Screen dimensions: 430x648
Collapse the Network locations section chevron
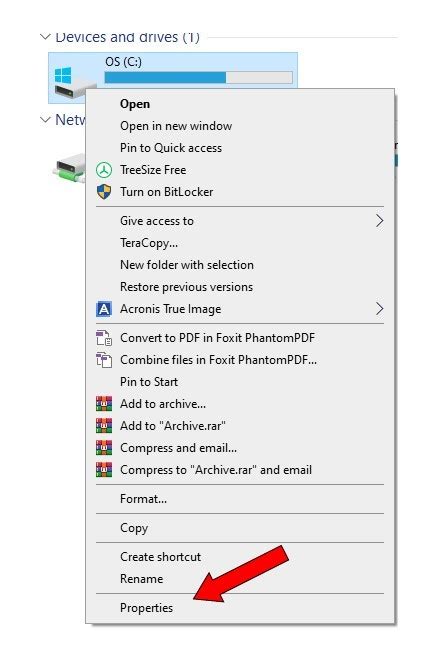coord(45,120)
